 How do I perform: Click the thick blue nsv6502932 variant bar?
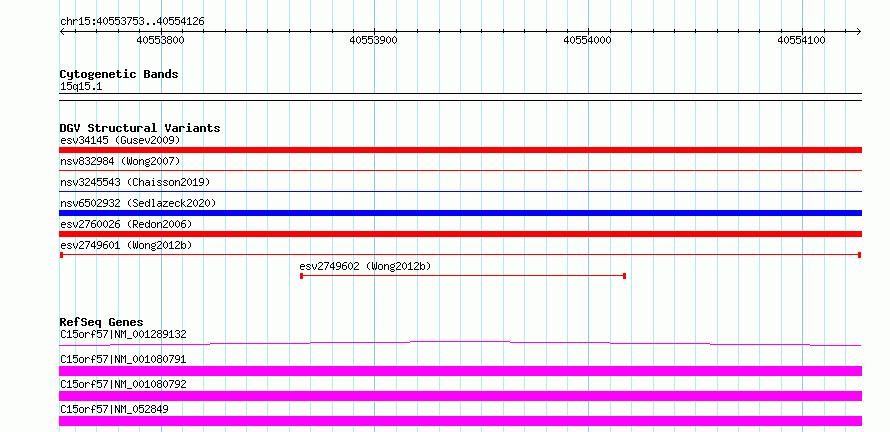[460, 213]
